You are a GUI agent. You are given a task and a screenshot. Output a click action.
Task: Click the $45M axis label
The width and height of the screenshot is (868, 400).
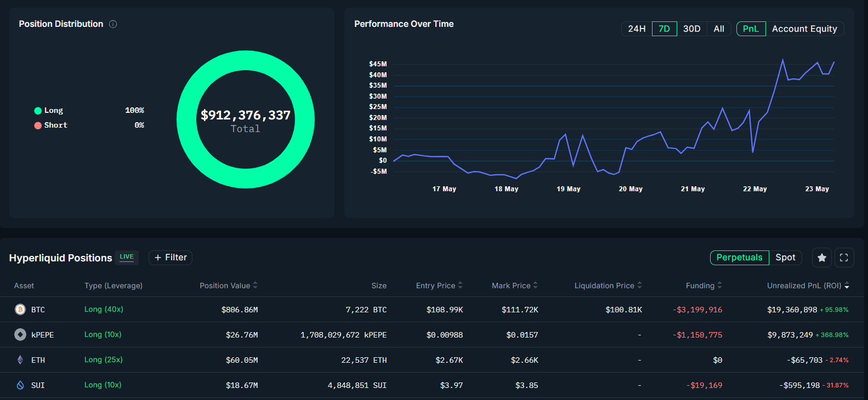click(378, 64)
